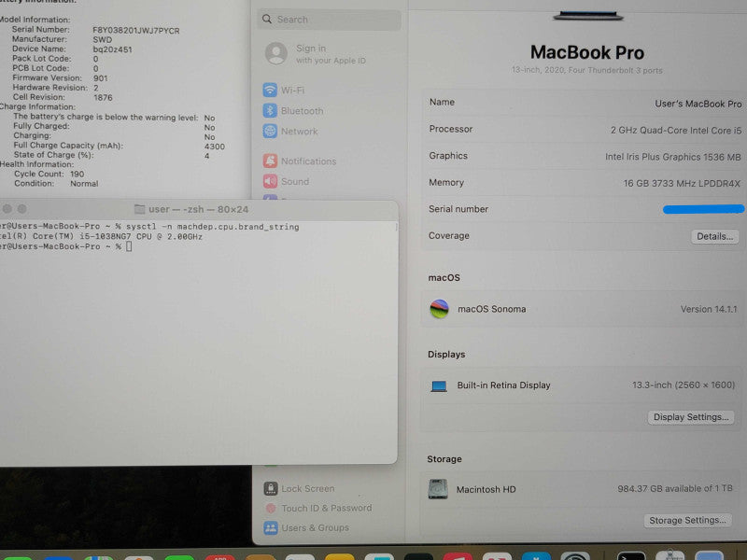This screenshot has height=560, width=747.
Task: Click Condition value 'Normal'
Action: (84, 183)
